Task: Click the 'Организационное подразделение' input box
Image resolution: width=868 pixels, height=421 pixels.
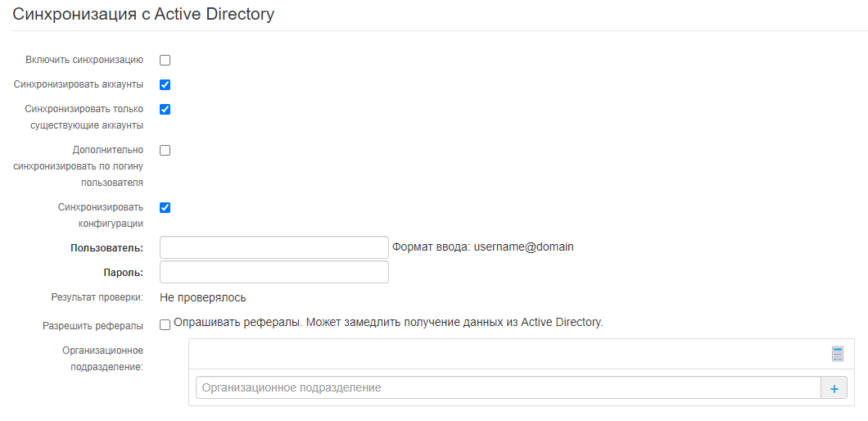Action: pyautogui.click(x=508, y=387)
